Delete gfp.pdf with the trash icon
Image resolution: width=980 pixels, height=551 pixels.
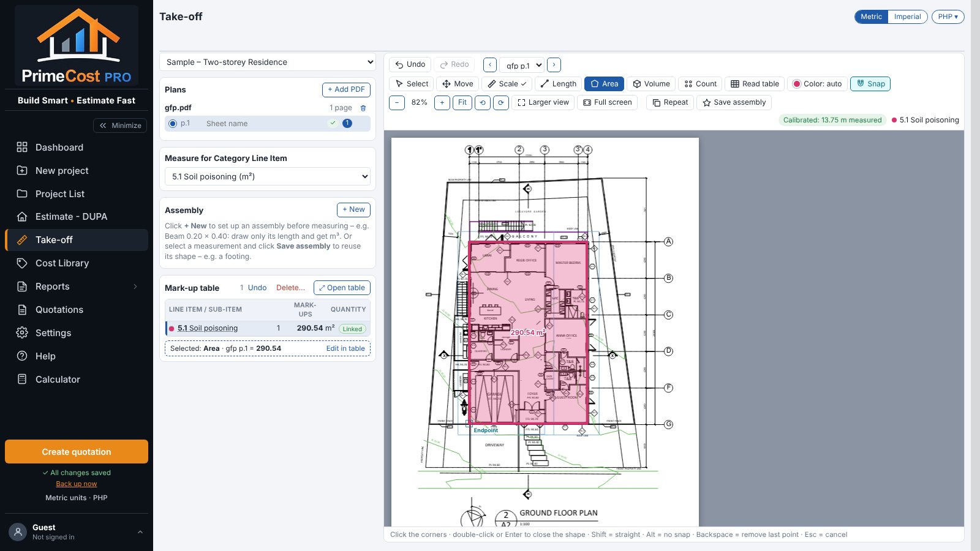click(363, 108)
